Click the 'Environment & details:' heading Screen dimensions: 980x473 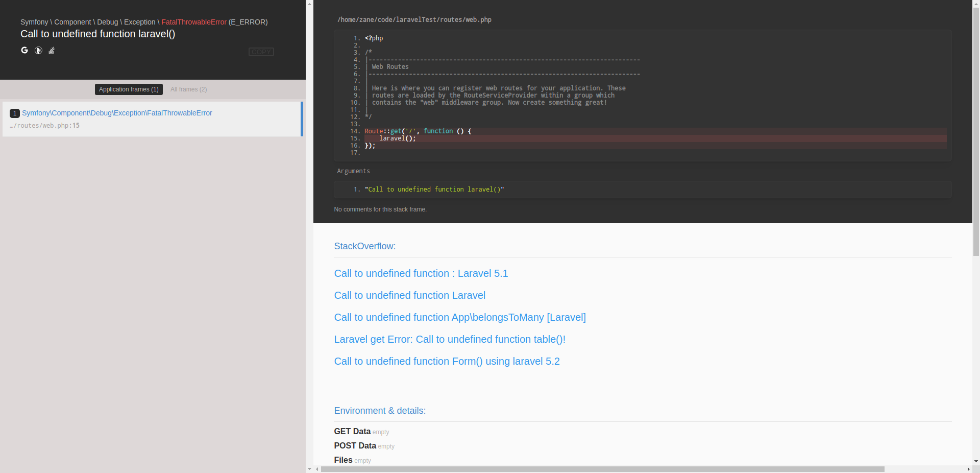[x=380, y=411]
